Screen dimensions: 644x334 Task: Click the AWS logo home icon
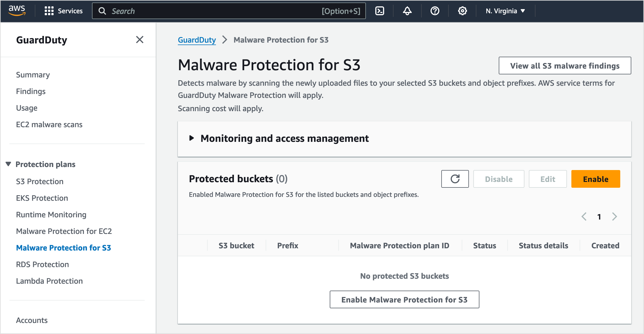point(17,11)
